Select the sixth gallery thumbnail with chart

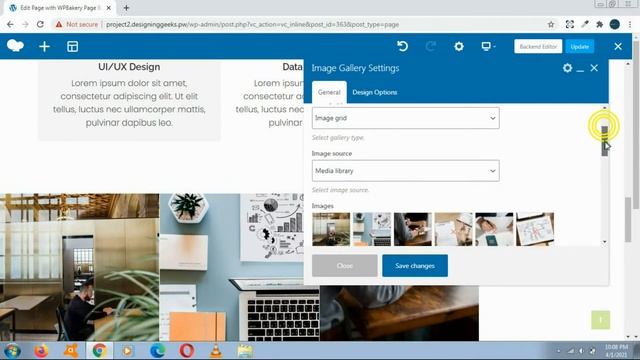[x=535, y=229]
